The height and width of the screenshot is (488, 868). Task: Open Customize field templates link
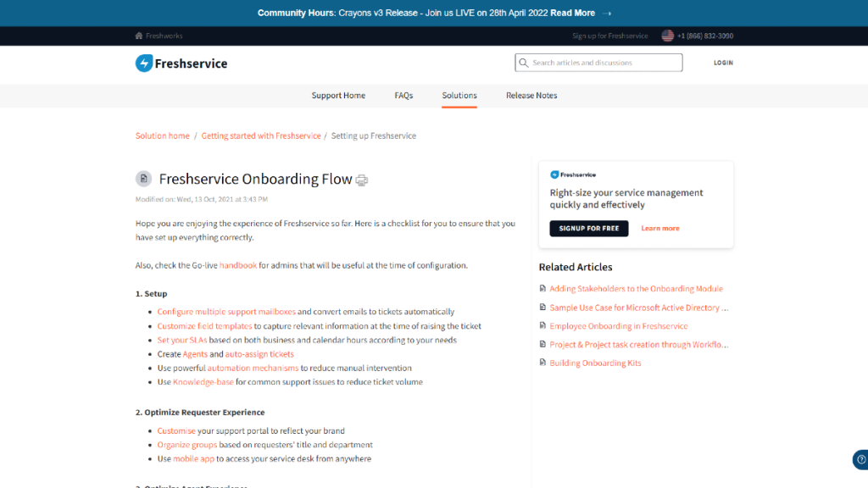(204, 326)
